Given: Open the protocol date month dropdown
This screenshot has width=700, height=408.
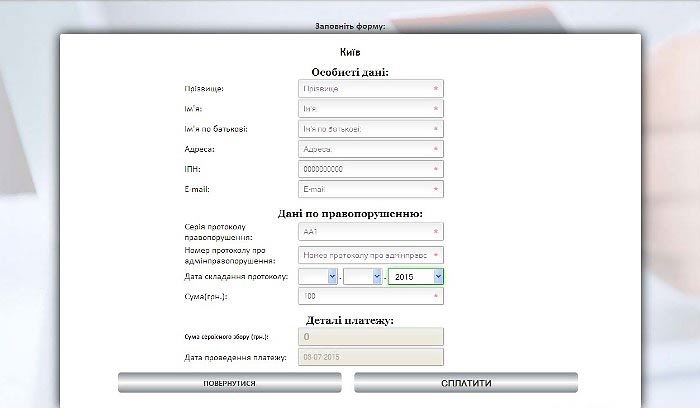Looking at the screenshot, I should point(362,277).
